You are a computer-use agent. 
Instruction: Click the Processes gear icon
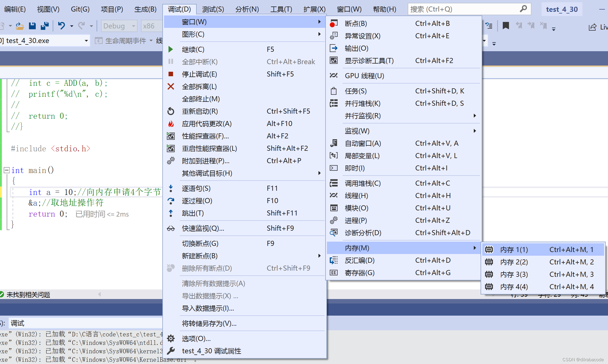(x=334, y=221)
